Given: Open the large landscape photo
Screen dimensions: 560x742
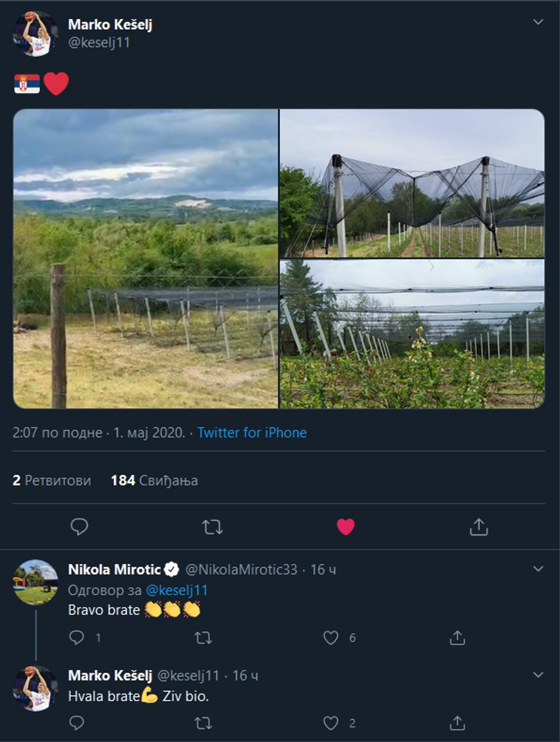Looking at the screenshot, I should click(x=146, y=258).
